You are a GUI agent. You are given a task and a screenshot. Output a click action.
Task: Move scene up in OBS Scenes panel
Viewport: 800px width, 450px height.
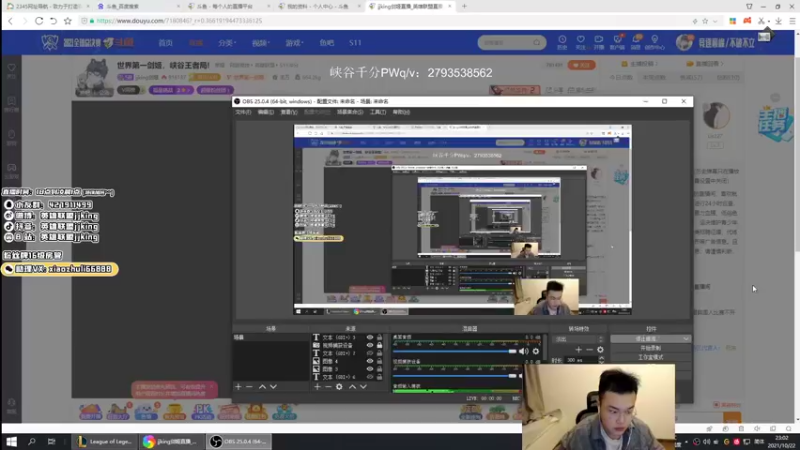[262, 387]
